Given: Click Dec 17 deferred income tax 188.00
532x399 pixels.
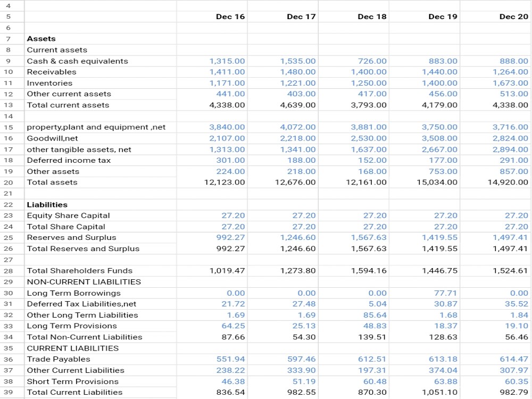Looking at the screenshot, I should 301,161.
